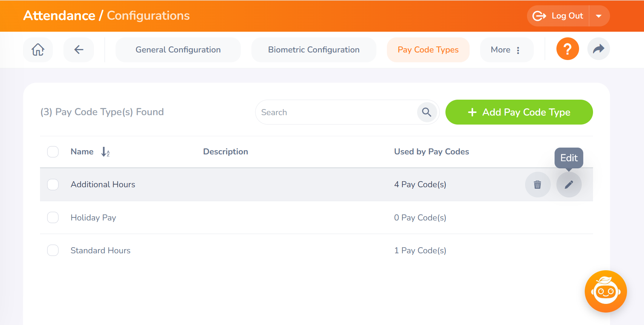Check the Additional Hours row checkbox

[x=53, y=185]
